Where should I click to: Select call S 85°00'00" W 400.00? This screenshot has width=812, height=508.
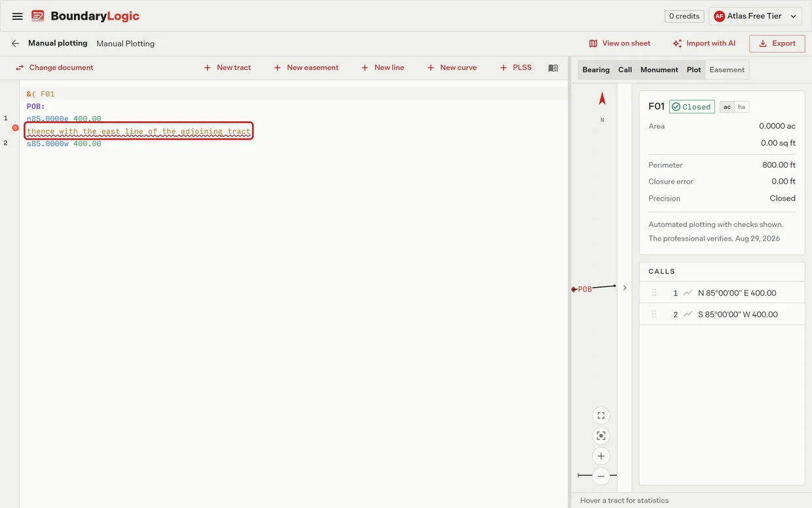coord(722,315)
